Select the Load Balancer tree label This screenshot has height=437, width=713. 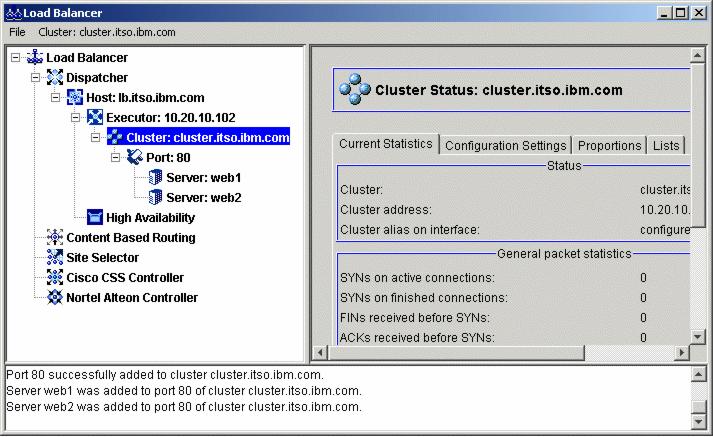point(87,58)
